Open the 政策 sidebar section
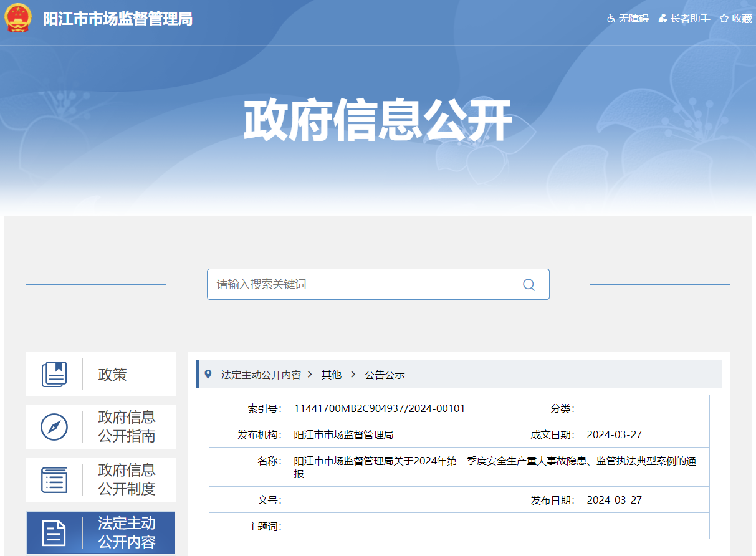Image resolution: width=756 pixels, height=556 pixels. pyautogui.click(x=112, y=375)
